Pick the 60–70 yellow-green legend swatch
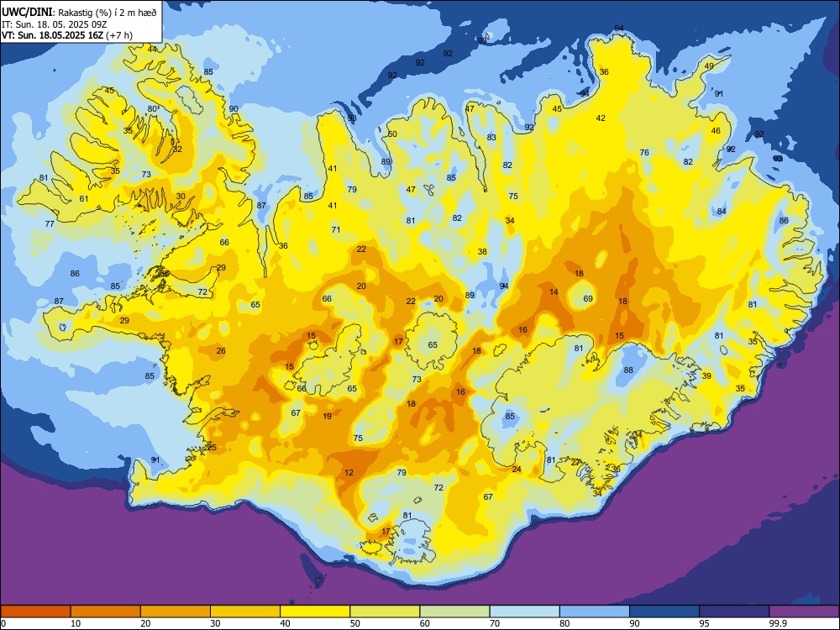Screen dimensions: 840x630 454,612
